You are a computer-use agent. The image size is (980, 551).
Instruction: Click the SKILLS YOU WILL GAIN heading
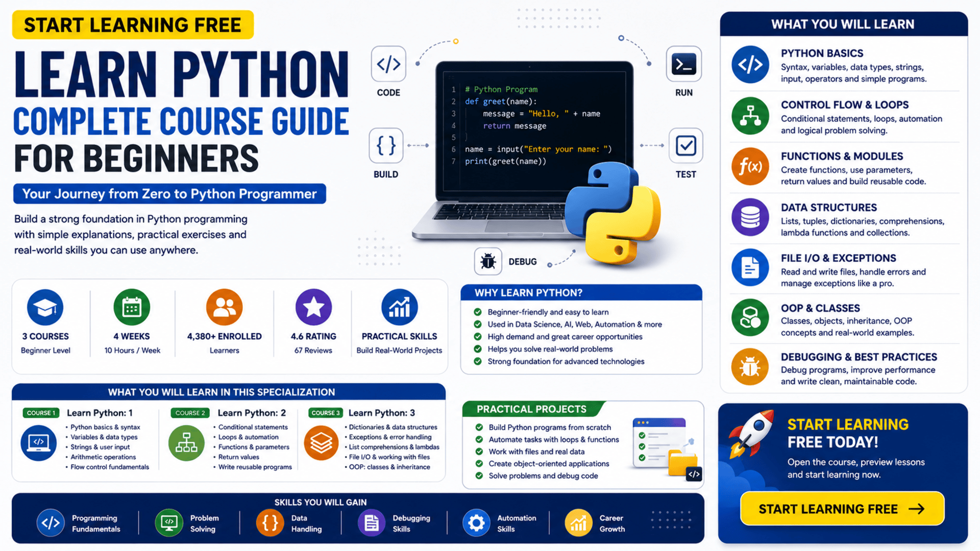(321, 503)
